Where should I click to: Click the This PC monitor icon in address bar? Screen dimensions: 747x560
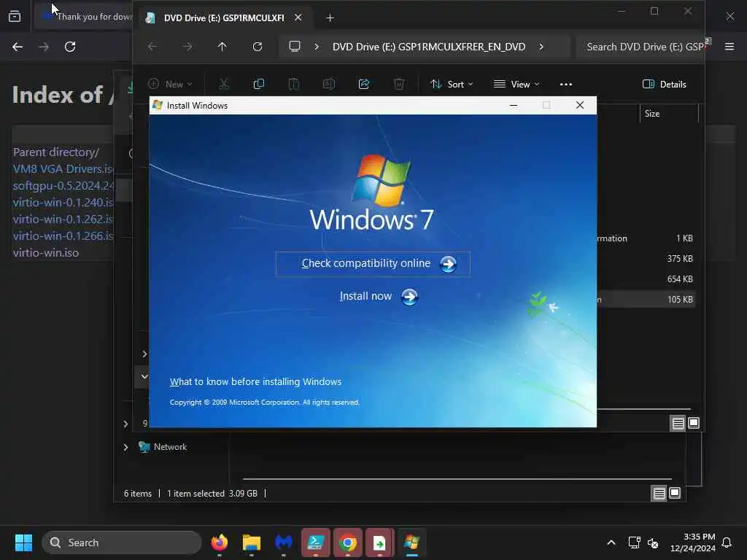click(295, 47)
